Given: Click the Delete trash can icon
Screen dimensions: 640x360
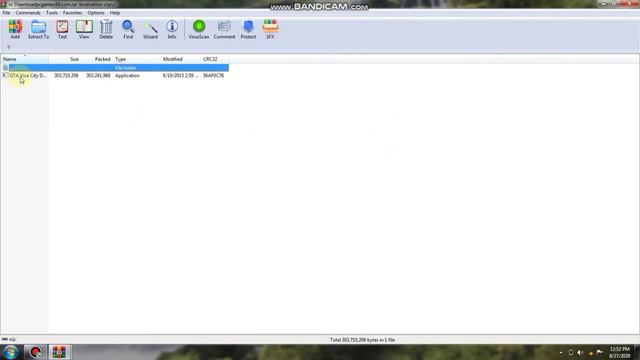Looking at the screenshot, I should click(106, 29).
